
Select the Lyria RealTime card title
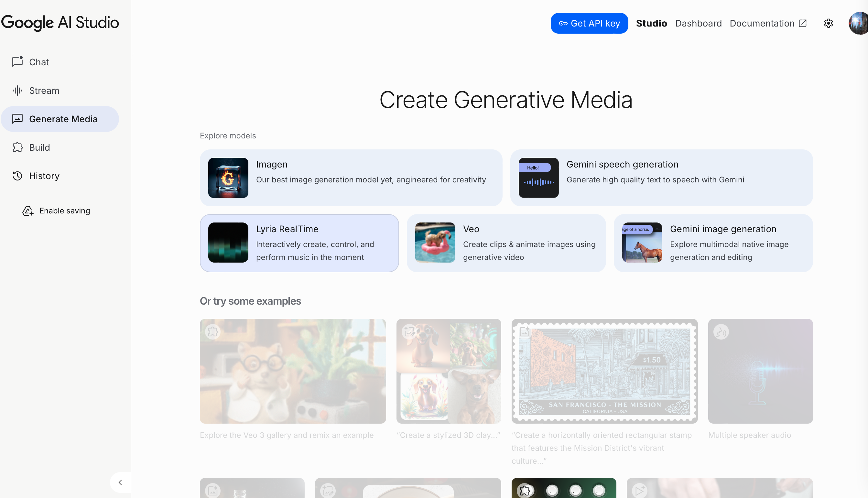click(287, 229)
